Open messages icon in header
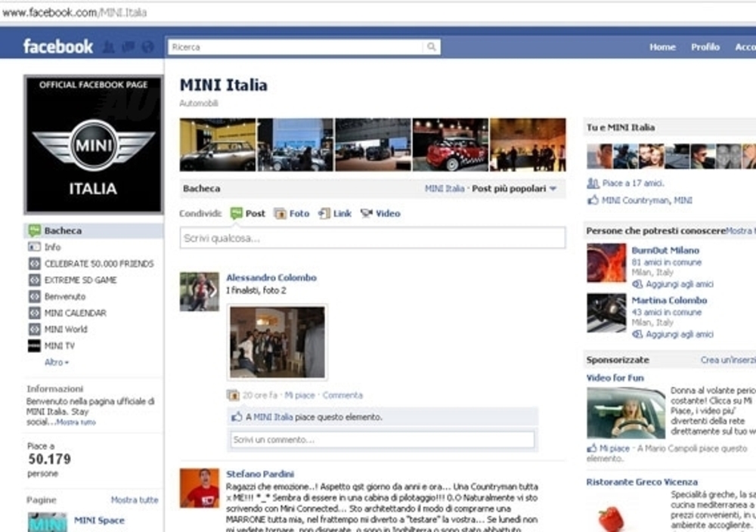Screen dimensions: 756x532 128,47
